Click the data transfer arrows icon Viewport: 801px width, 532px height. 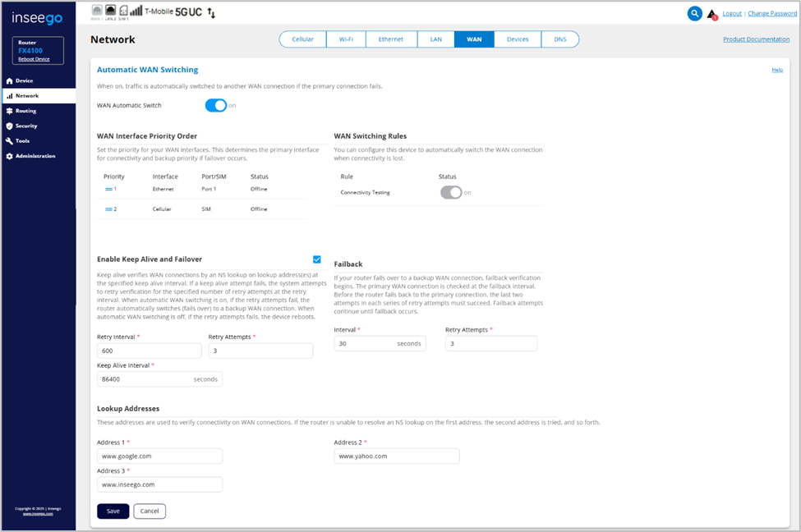(211, 13)
